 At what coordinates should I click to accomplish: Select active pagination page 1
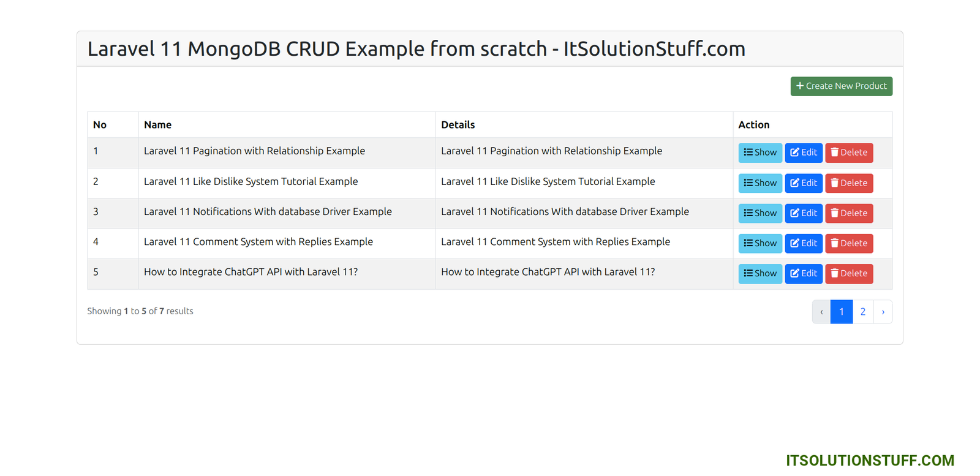842,312
